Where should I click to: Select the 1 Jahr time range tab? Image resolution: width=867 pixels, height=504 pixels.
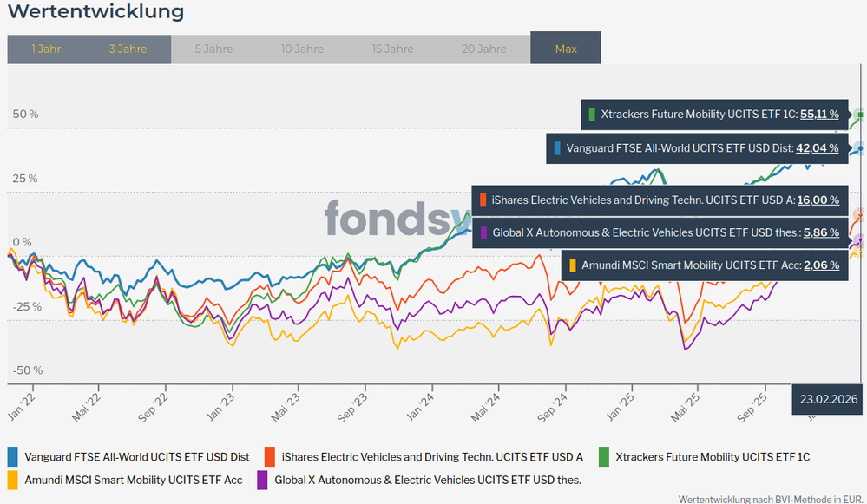tap(46, 49)
